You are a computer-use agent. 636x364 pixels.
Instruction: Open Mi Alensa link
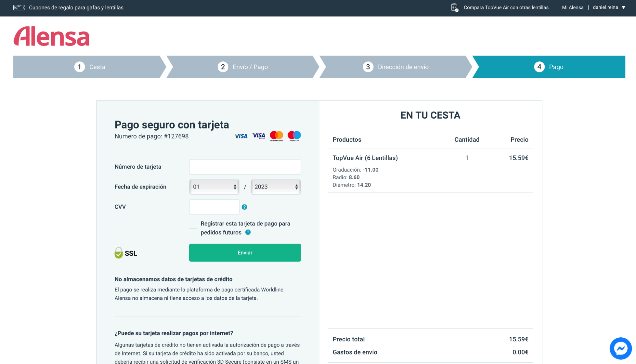[573, 7]
